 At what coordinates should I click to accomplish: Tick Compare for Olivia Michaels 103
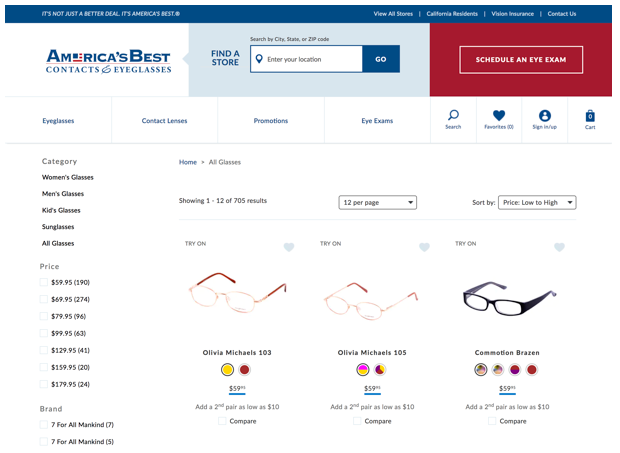tap(222, 421)
